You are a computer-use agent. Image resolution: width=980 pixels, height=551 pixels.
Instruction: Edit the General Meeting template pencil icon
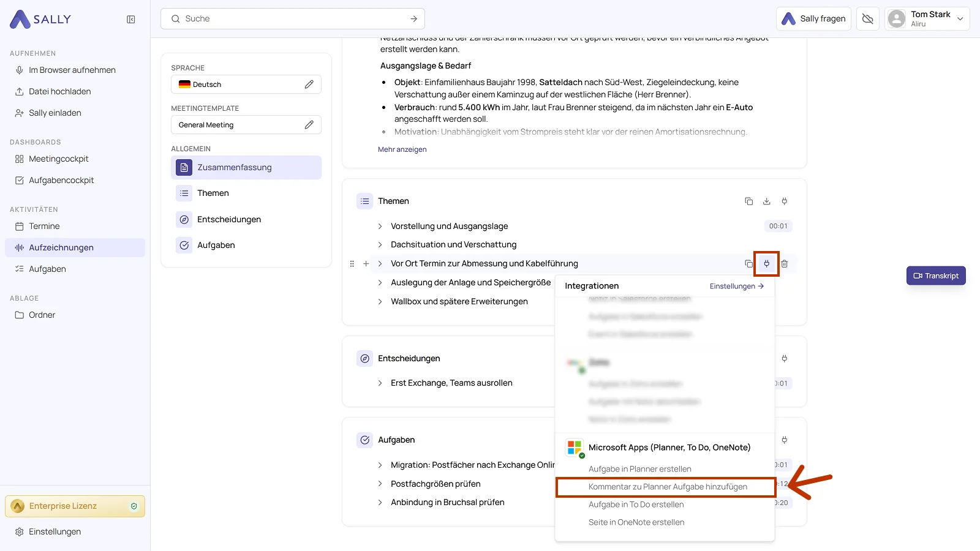pos(309,125)
